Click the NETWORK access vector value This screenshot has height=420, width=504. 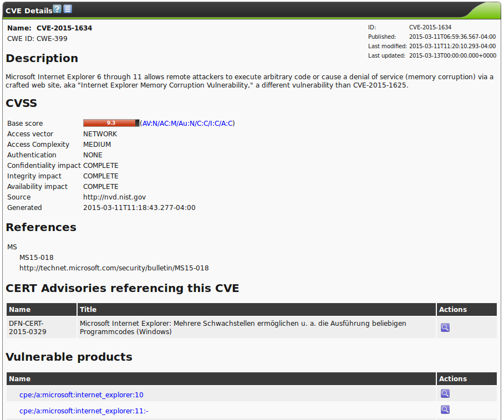pyautogui.click(x=100, y=134)
